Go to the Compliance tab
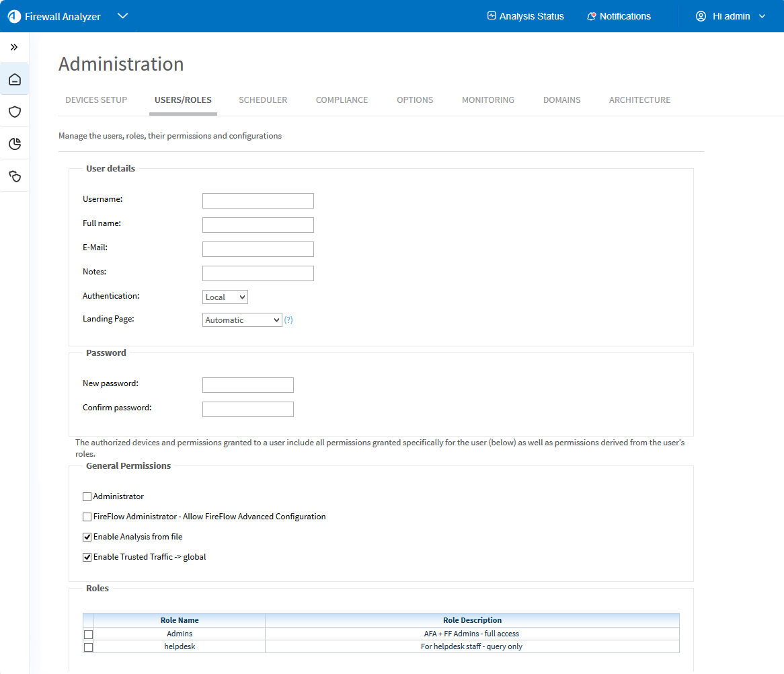 342,100
